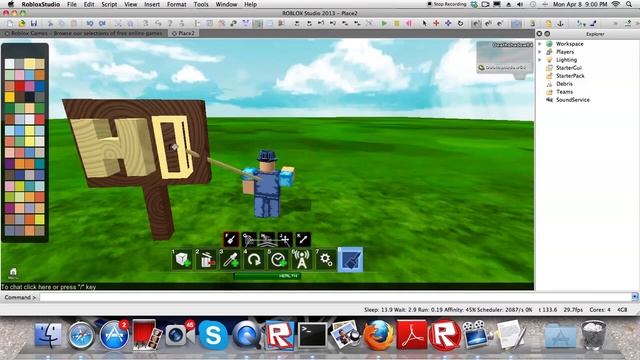
Task: Select the antenna tool in slot 6
Action: point(302,260)
